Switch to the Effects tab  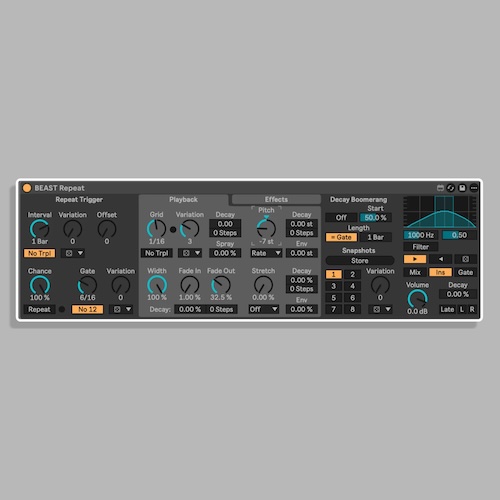(276, 200)
